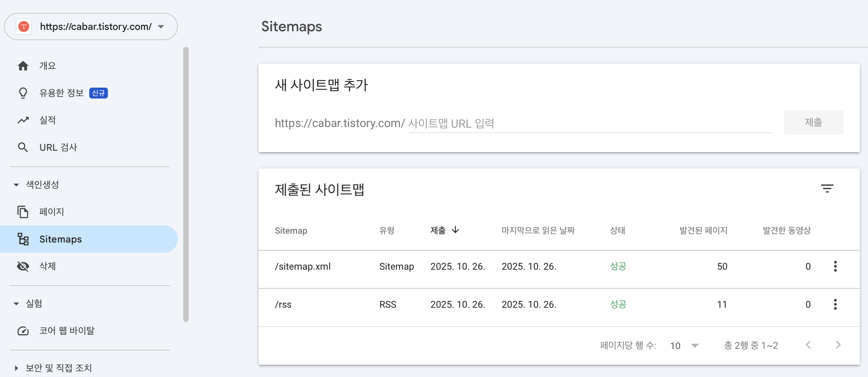Collapse the 색인생성 section
This screenshot has height=377, width=868.
click(16, 184)
